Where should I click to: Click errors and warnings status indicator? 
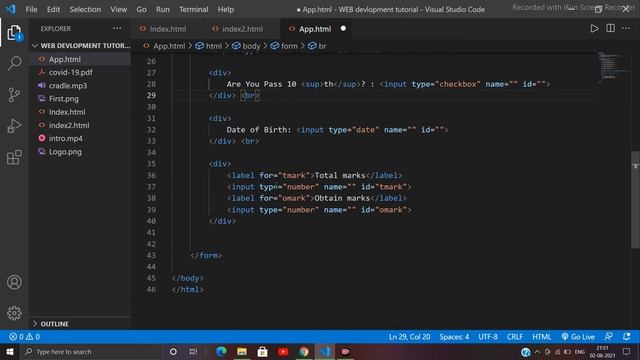24,337
